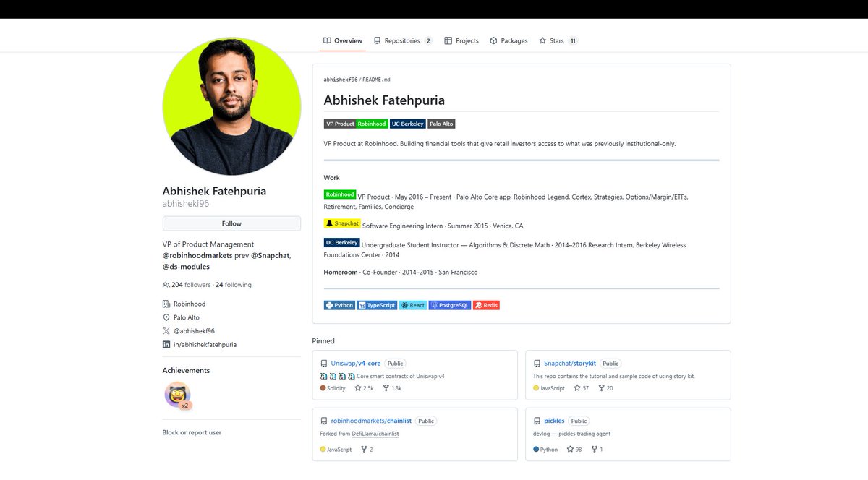868x480 pixels.
Task: Click Block or report user
Action: coord(192,432)
